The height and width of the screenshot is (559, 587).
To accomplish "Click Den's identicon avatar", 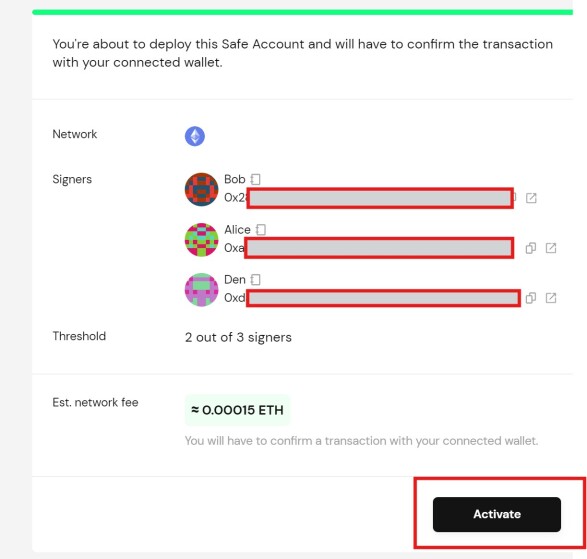I will click(201, 290).
